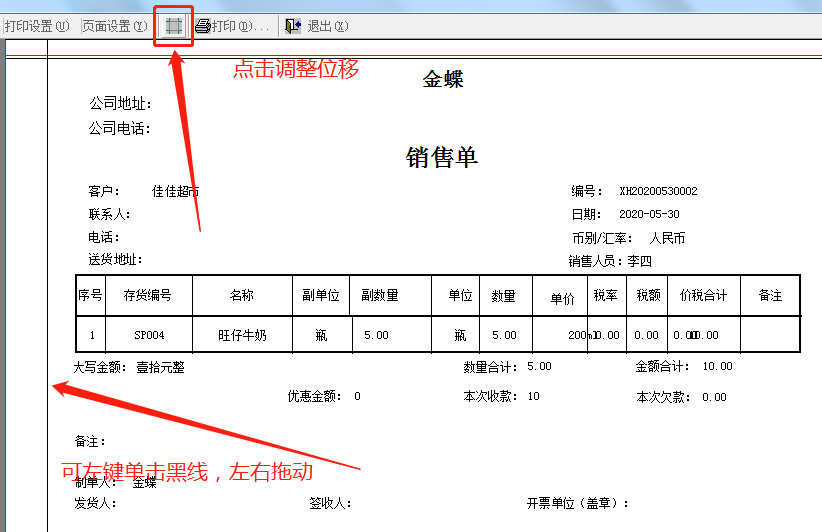Click the 送货地址: label
The width and height of the screenshot is (822, 532).
click(x=115, y=259)
